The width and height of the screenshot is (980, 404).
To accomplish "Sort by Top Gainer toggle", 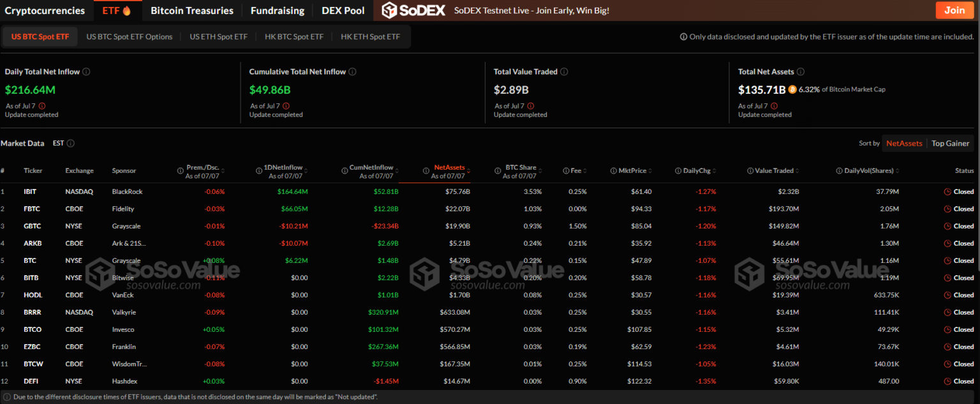I will (950, 144).
